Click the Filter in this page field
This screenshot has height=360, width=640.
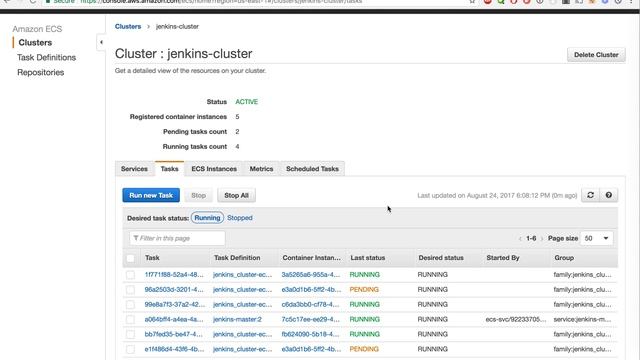click(177, 238)
